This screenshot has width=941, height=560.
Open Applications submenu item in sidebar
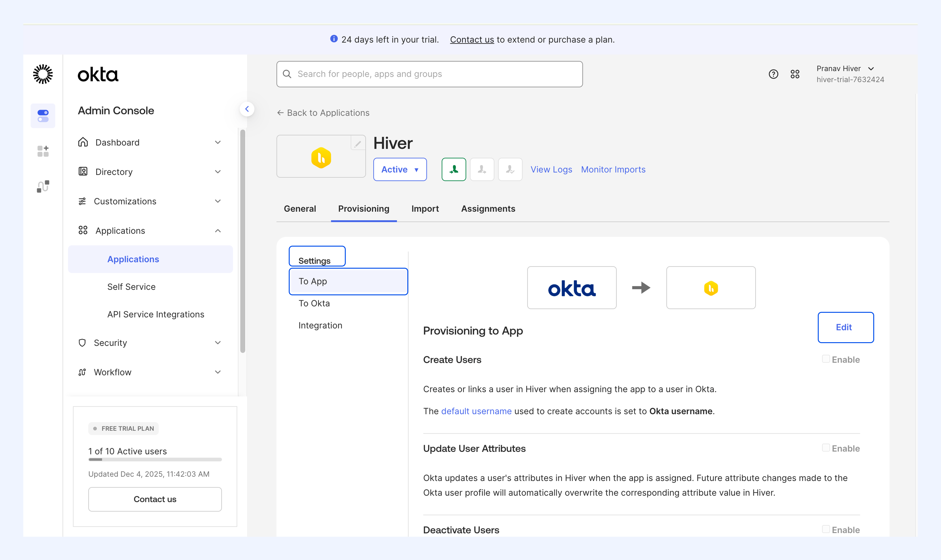(x=150, y=259)
